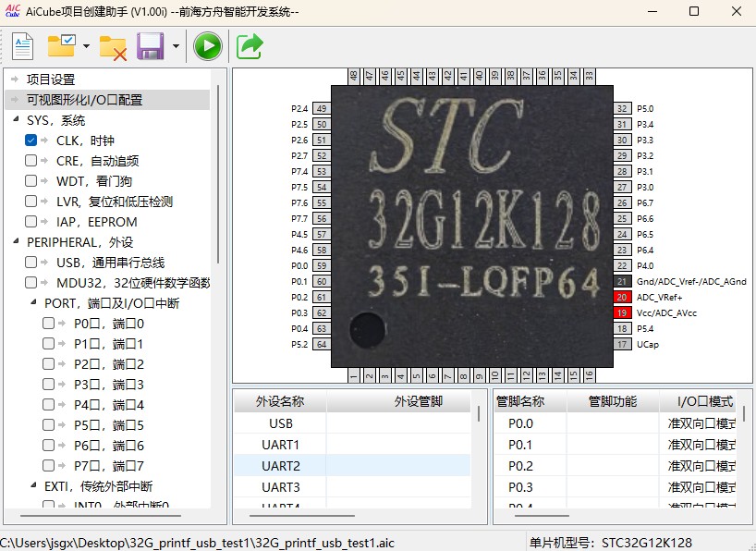Click the AiCube app logo in title bar
756x551 pixels.
pos(13,10)
